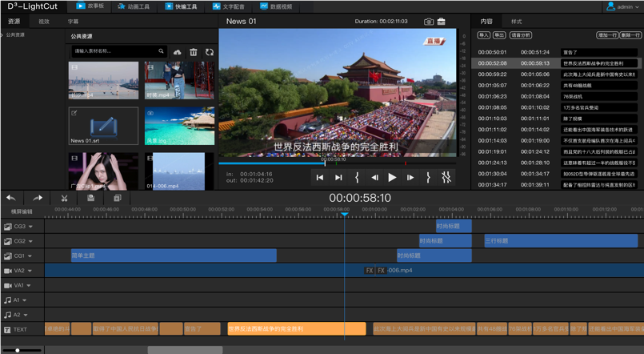Click the save disk icon above timeline

tap(90, 198)
